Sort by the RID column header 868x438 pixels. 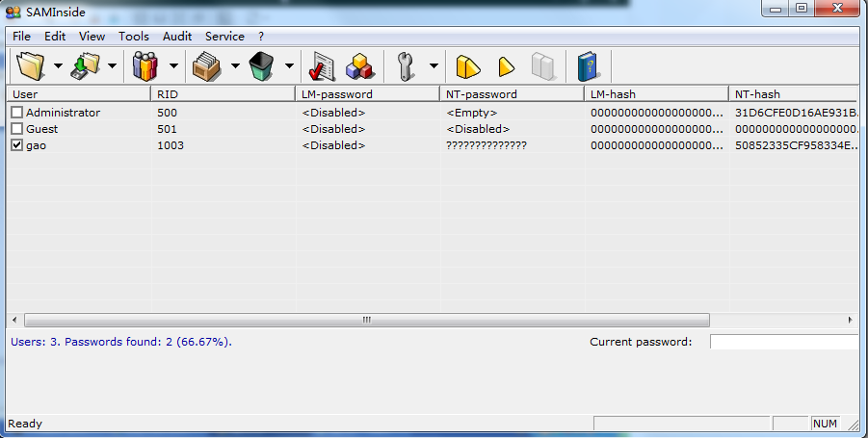(x=224, y=94)
